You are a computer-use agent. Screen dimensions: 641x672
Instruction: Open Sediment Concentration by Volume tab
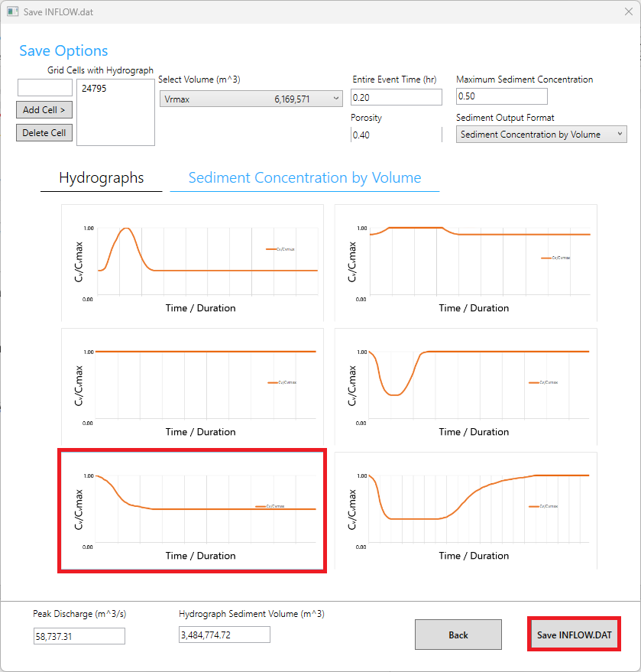304,178
